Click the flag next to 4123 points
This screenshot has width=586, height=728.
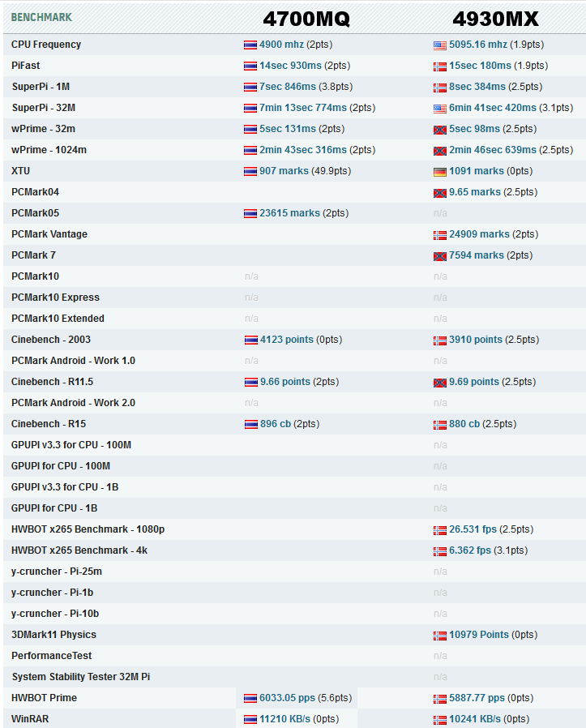250,340
